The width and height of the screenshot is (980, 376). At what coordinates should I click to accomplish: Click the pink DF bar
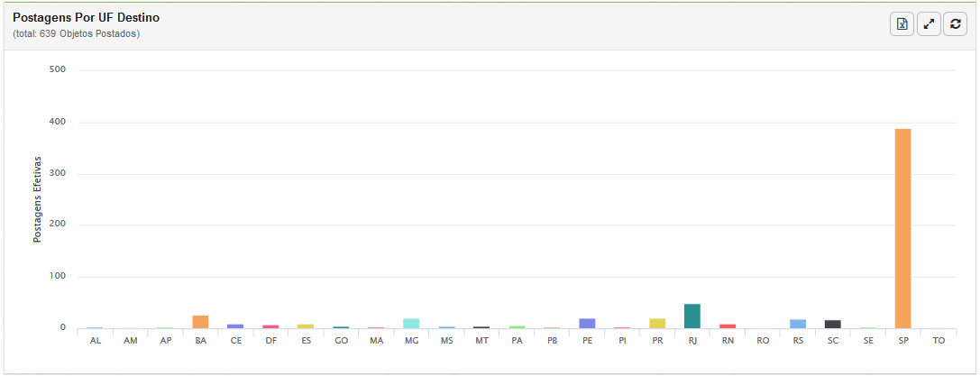tap(270, 326)
